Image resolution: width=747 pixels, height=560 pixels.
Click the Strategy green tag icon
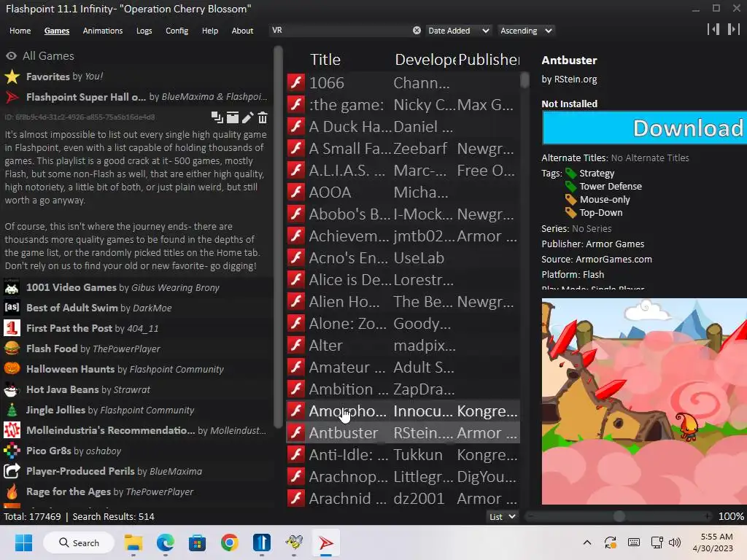coord(570,174)
